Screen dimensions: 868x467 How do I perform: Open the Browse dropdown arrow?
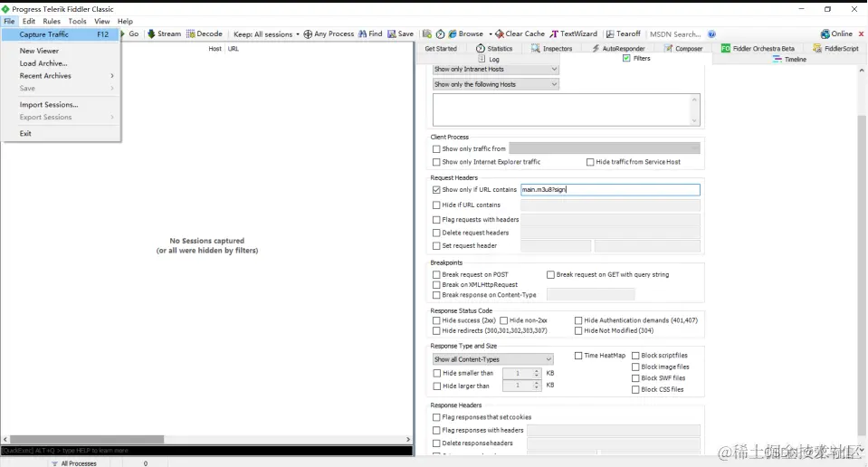click(x=491, y=34)
